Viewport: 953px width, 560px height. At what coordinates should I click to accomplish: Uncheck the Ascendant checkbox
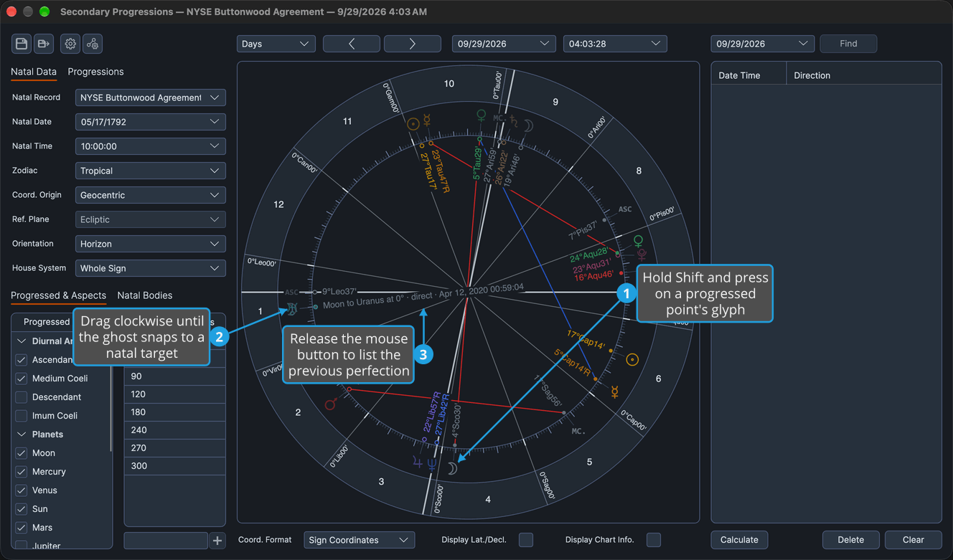click(22, 360)
